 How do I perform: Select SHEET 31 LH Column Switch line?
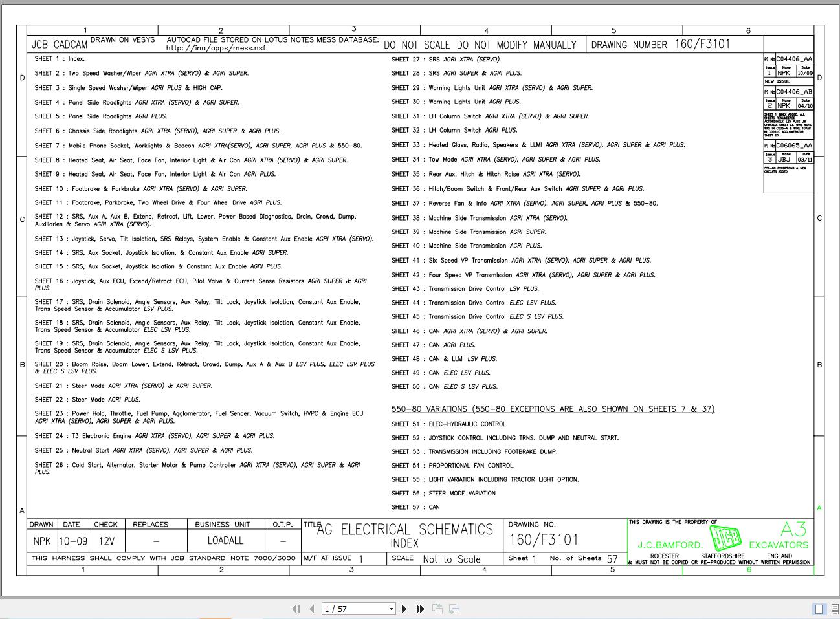click(491, 116)
